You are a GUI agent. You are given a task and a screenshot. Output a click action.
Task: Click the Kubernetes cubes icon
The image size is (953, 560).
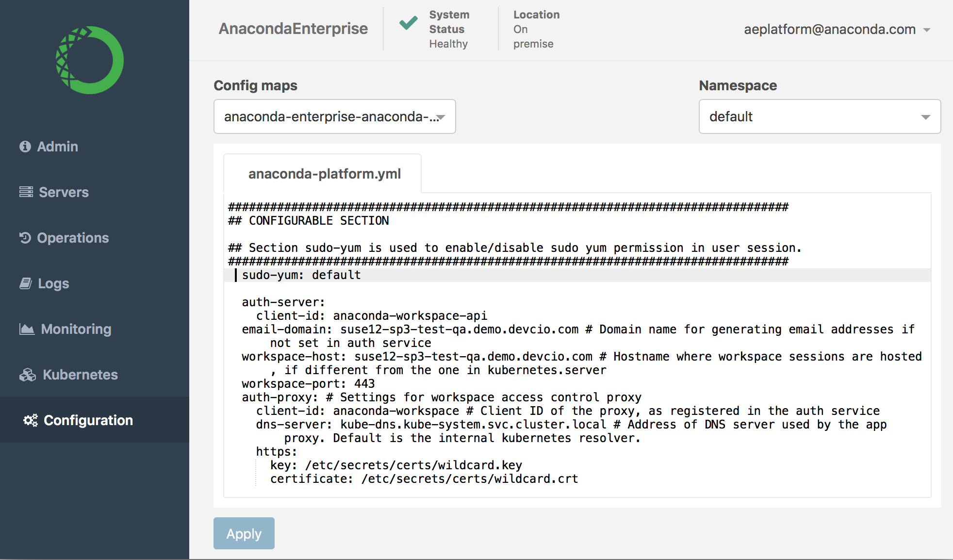point(28,375)
